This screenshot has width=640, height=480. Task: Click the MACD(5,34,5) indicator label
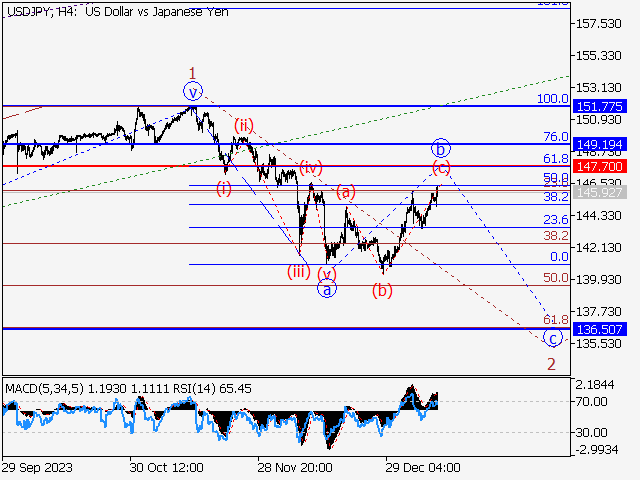point(44,389)
